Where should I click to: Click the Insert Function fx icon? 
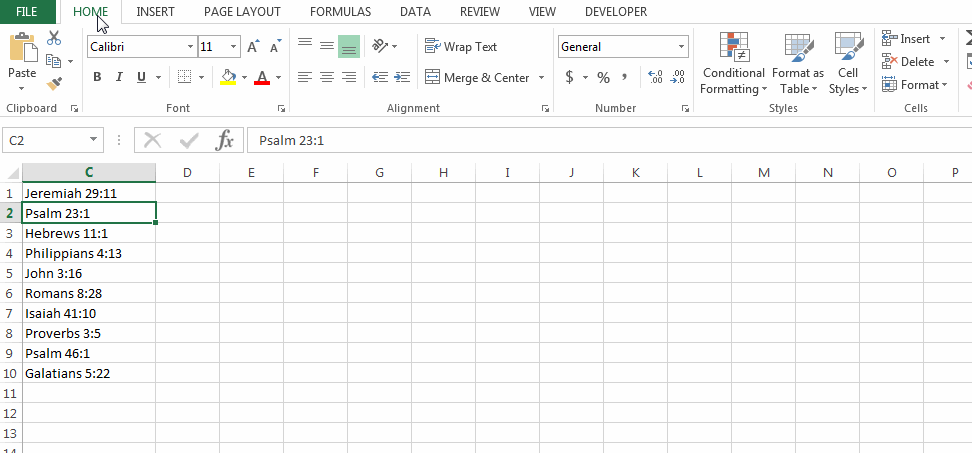click(225, 141)
